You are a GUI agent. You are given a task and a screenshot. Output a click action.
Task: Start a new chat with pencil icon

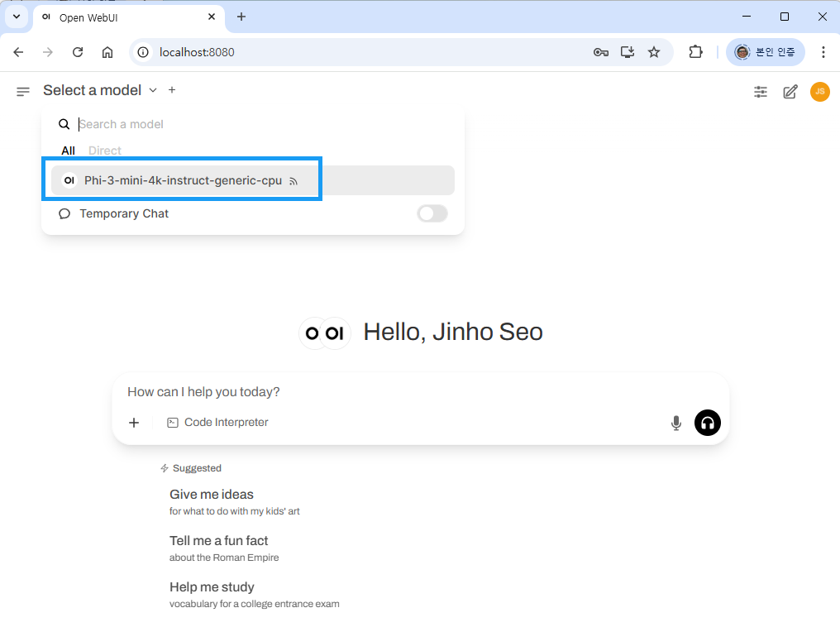click(790, 92)
